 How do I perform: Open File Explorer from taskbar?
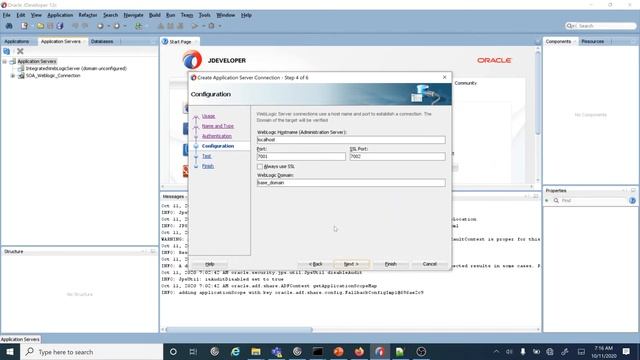[256, 351]
